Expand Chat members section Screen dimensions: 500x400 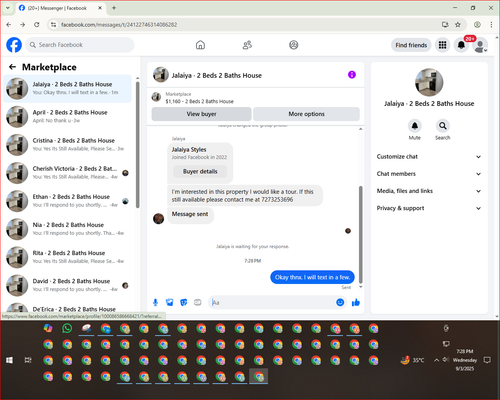(x=429, y=174)
